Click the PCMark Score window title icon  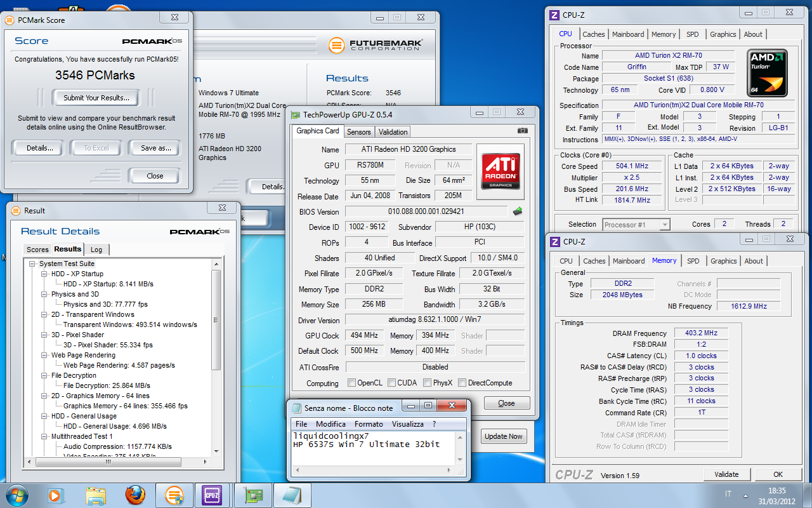pyautogui.click(x=10, y=20)
